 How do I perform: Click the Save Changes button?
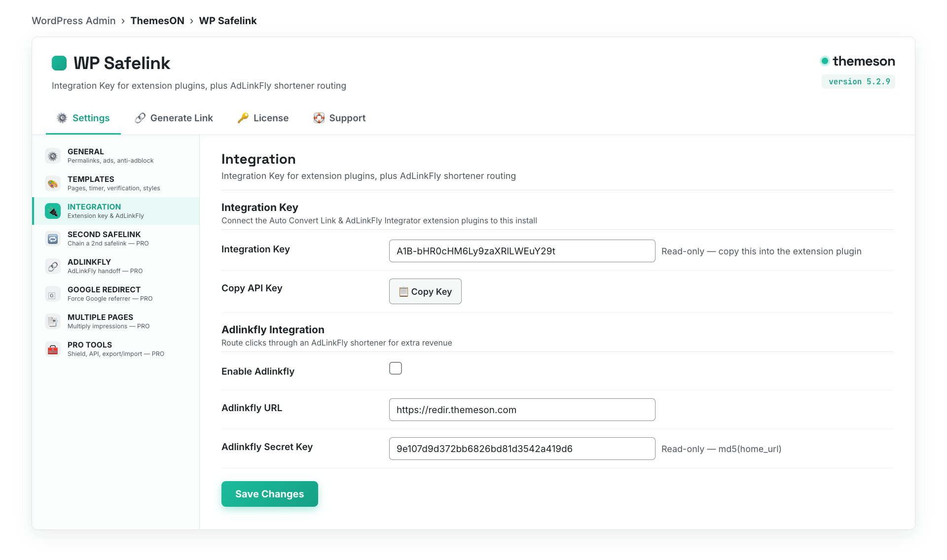270,494
